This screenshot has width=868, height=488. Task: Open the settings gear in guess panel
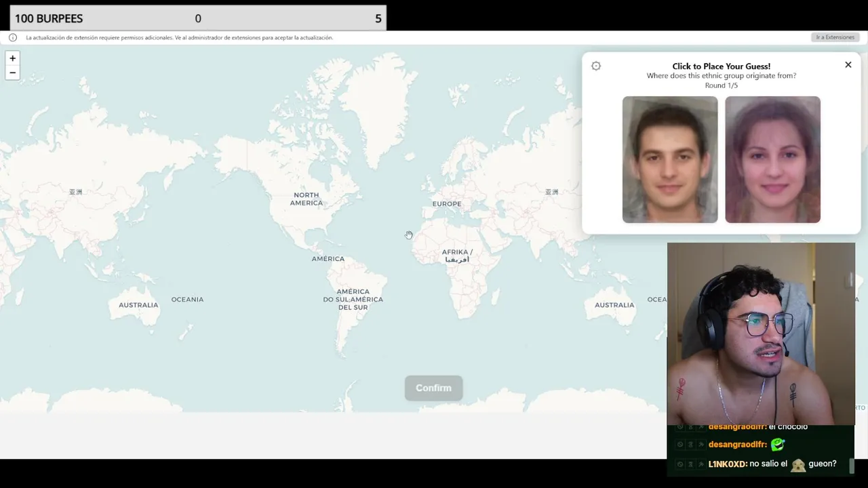[x=596, y=66]
